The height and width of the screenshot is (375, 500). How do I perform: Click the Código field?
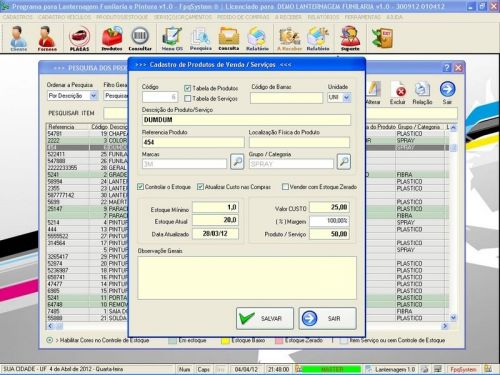point(160,97)
